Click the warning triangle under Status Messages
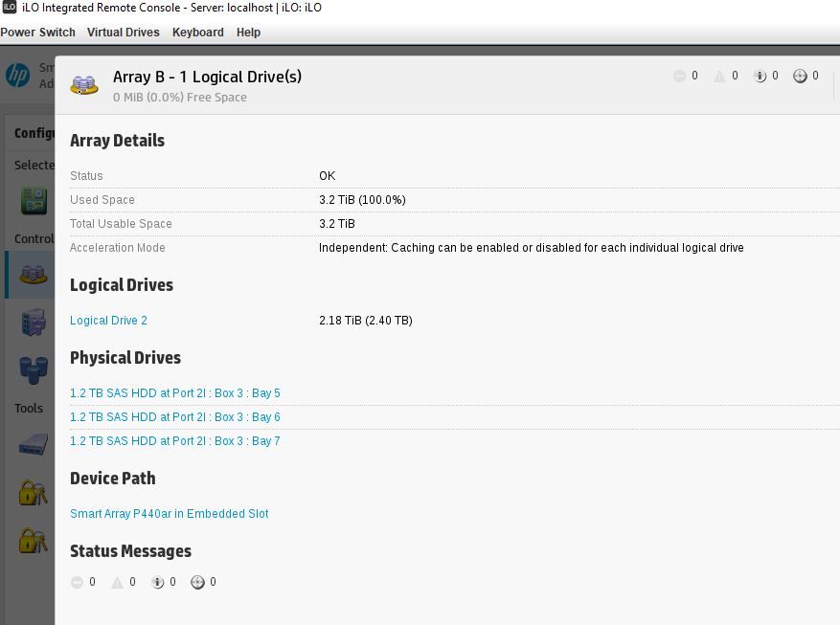 [117, 582]
